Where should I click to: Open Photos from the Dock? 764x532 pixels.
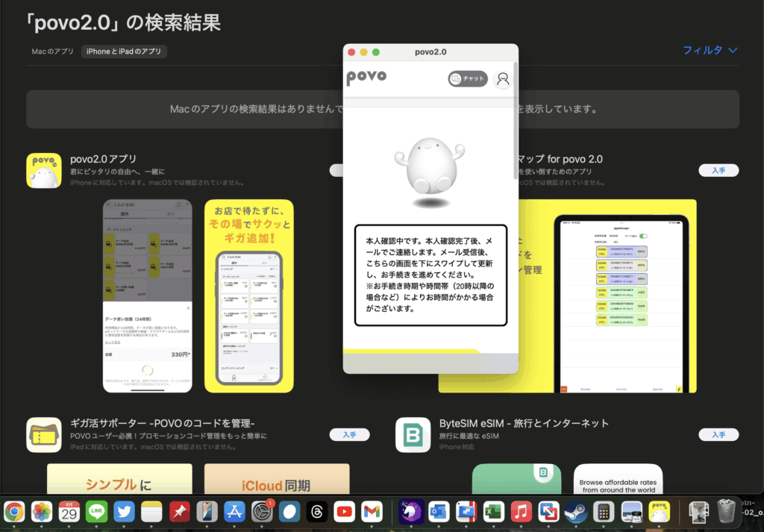tap(42, 512)
